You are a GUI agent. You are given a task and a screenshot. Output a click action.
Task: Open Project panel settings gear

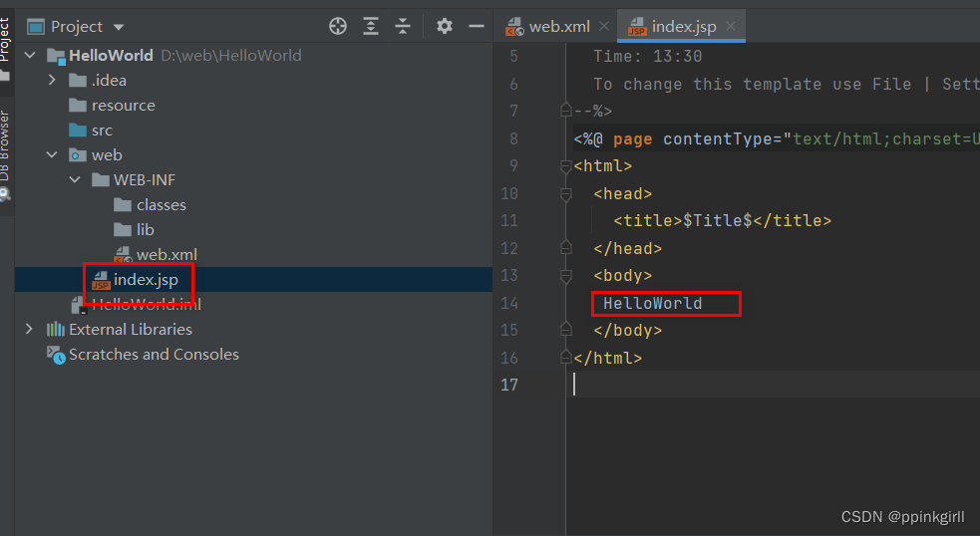[445, 26]
